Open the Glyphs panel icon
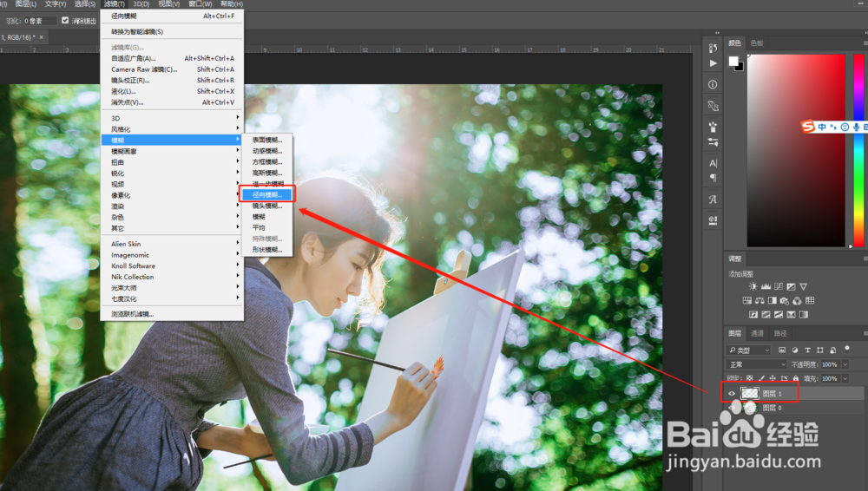868x491 pixels. (x=713, y=200)
